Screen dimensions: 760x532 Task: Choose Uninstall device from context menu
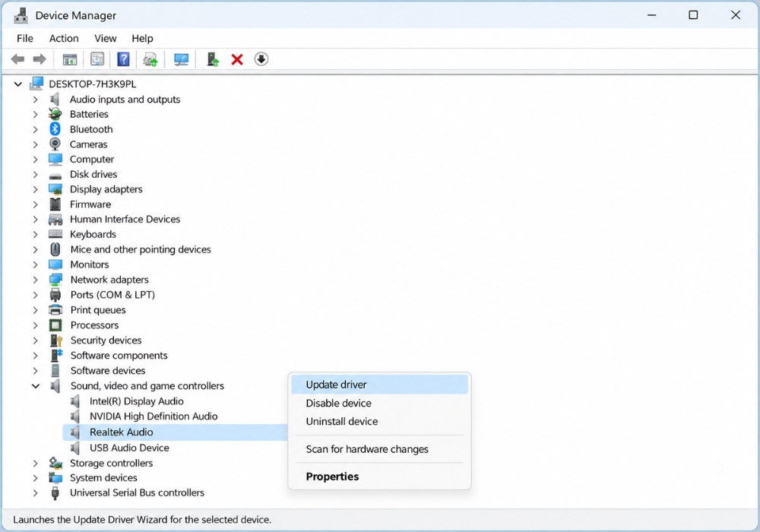tap(379, 422)
